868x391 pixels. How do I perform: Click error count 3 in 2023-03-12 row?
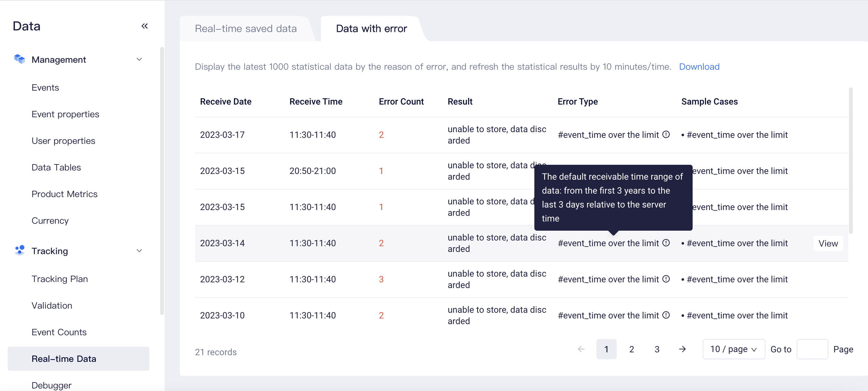[381, 279]
